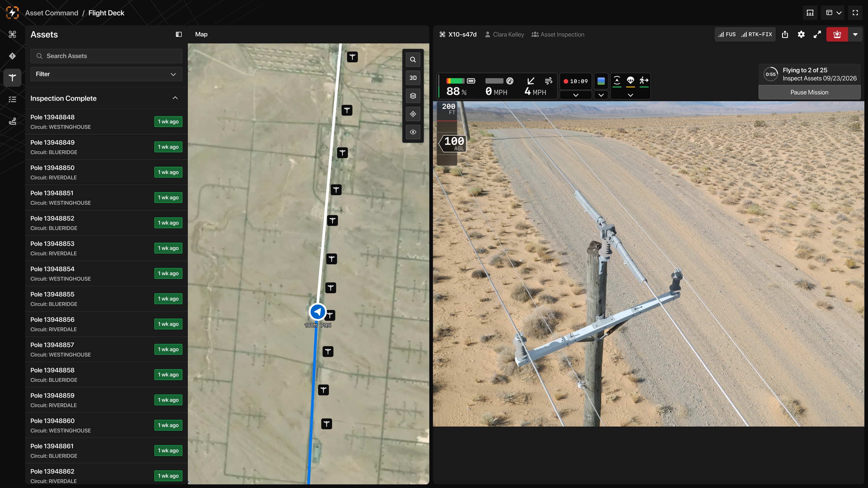Open dropdown arrow next to red dock button
This screenshot has width=868, height=488.
point(855,34)
